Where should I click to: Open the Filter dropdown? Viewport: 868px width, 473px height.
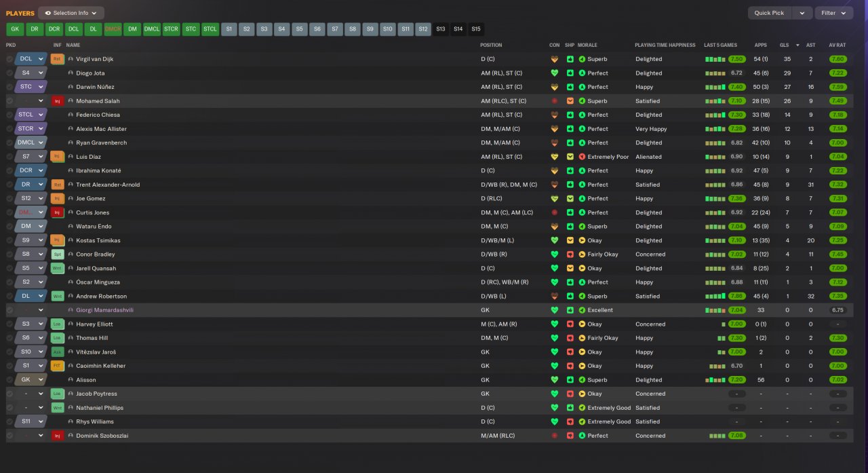(834, 13)
